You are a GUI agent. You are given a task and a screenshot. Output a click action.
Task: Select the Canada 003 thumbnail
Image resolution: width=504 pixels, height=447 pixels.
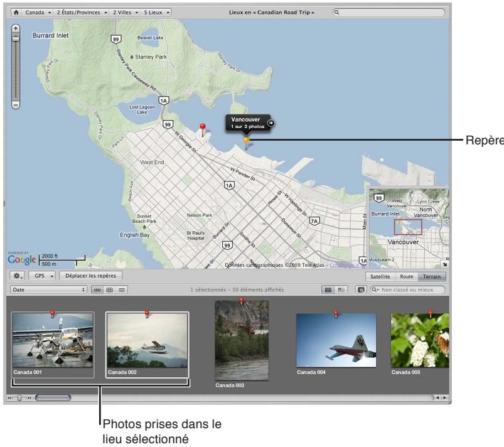tap(242, 340)
